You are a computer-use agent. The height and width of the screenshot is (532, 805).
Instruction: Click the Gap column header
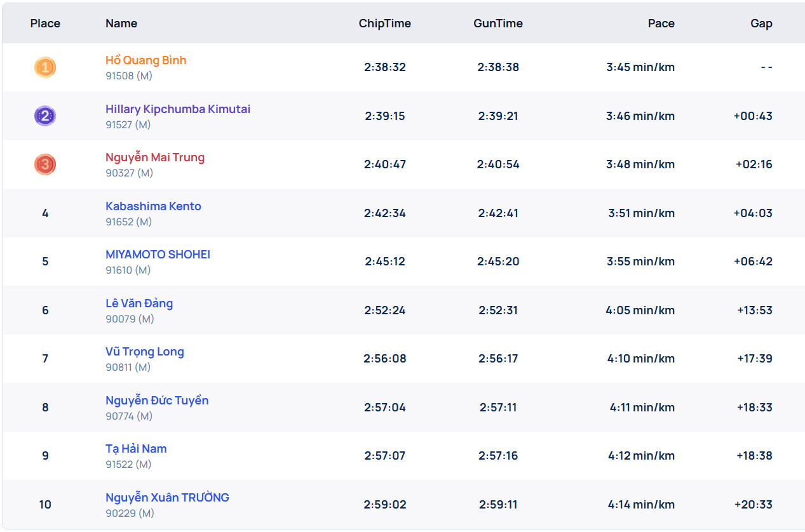click(761, 23)
